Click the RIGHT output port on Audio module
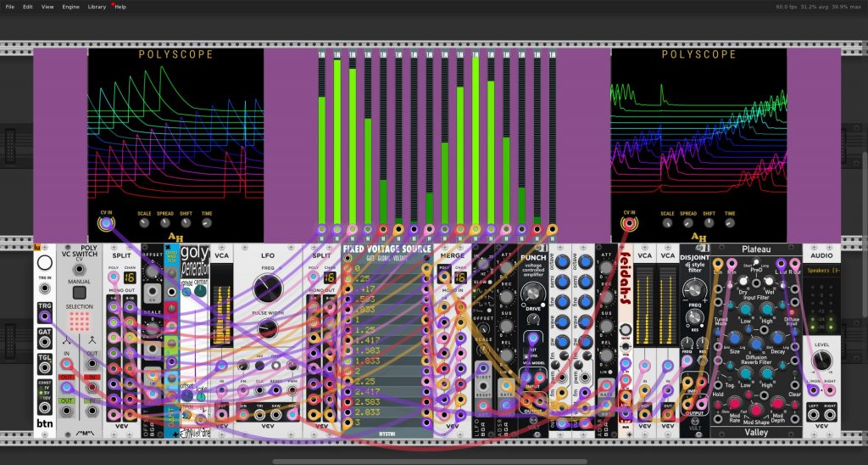This screenshot has height=465, width=868. click(x=830, y=415)
